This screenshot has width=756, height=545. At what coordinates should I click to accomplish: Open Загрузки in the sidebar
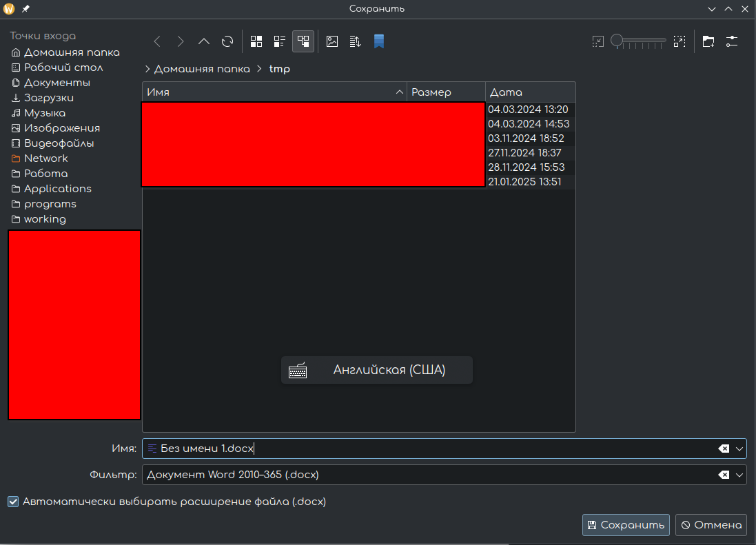coord(43,98)
